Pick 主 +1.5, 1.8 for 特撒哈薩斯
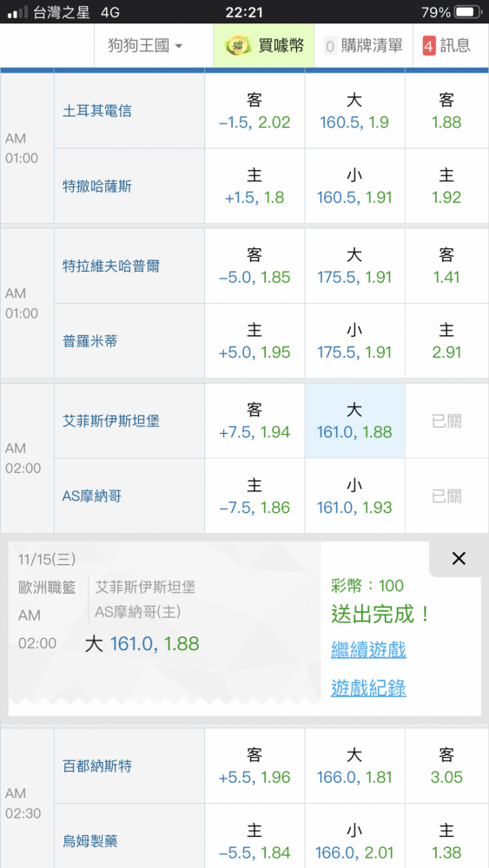This screenshot has height=868, width=489. pos(254,187)
